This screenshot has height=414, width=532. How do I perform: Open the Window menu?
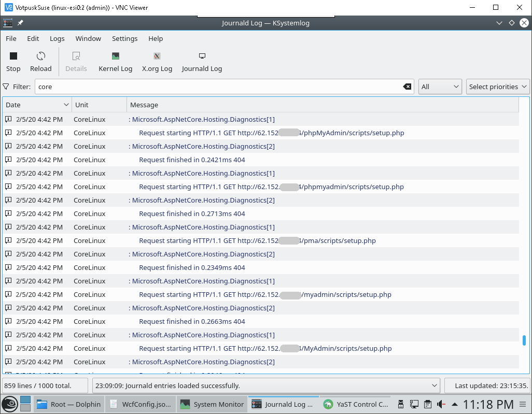(x=88, y=39)
